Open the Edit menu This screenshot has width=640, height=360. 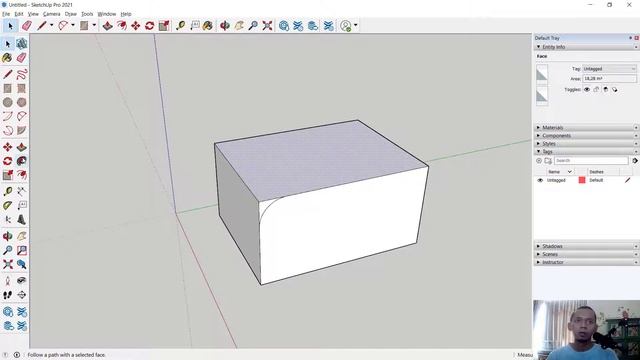19,14
